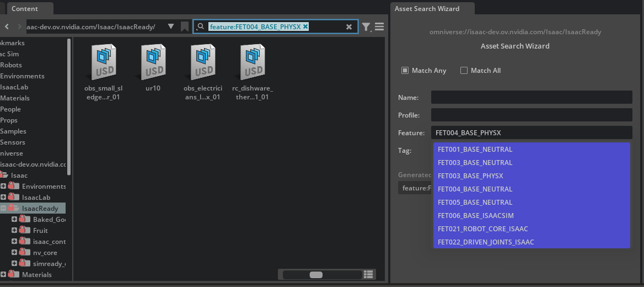This screenshot has width=644, height=287.
Task: Pick FET006_BASE_ISAACSIM in the dropdown
Action: coord(475,216)
